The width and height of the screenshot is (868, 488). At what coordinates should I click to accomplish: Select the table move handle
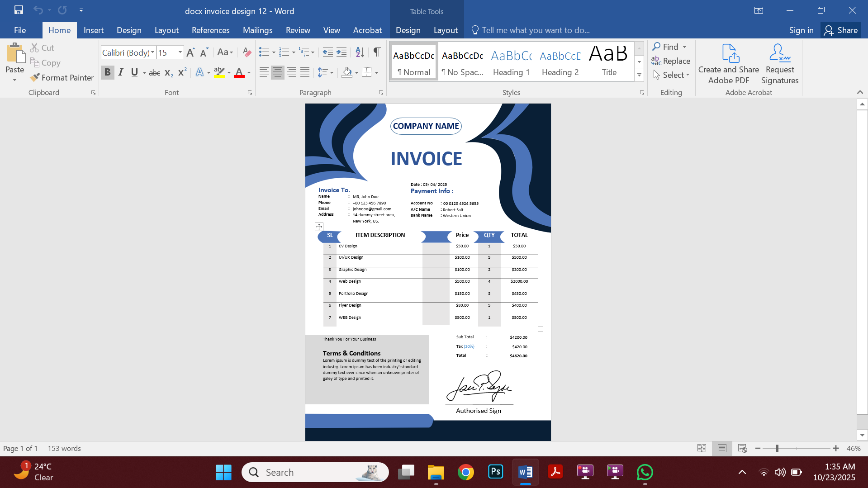coord(318,226)
